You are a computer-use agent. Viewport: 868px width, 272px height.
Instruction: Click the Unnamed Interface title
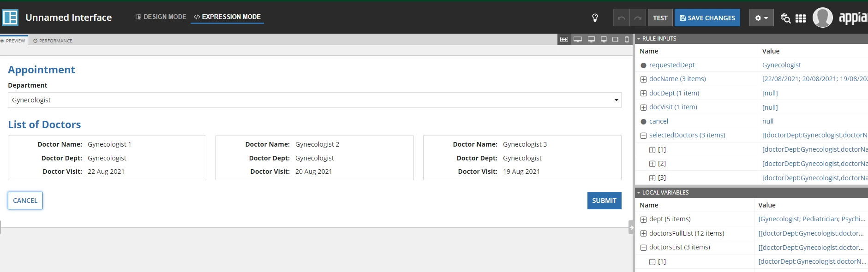click(x=69, y=18)
